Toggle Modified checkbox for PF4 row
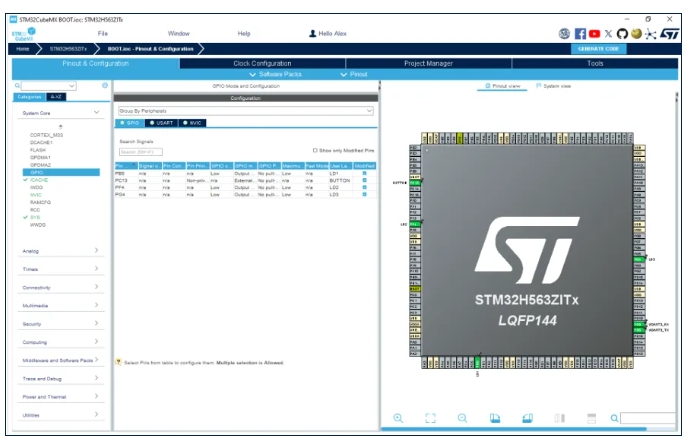 click(x=364, y=187)
